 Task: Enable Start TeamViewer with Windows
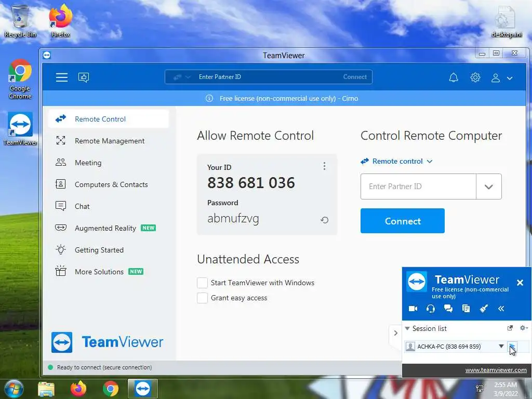click(x=202, y=283)
